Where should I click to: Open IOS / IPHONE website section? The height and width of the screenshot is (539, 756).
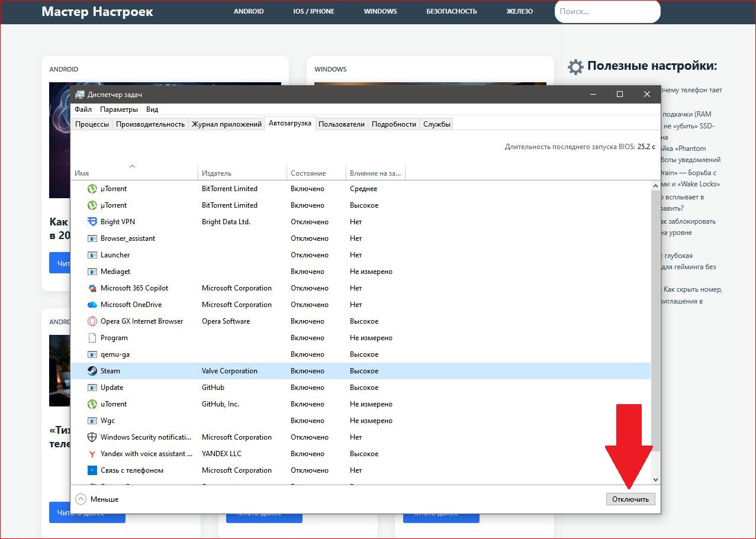tap(314, 11)
